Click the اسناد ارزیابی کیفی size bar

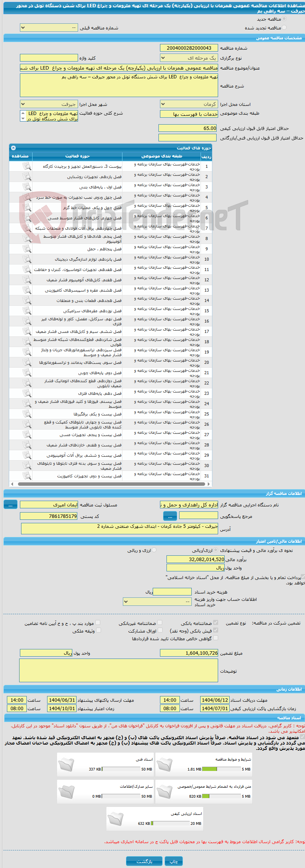[170, 823]
